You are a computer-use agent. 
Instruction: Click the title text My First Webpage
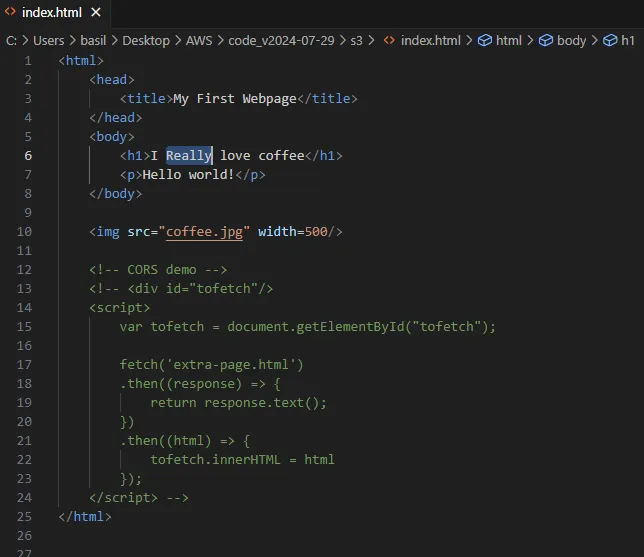235,99
